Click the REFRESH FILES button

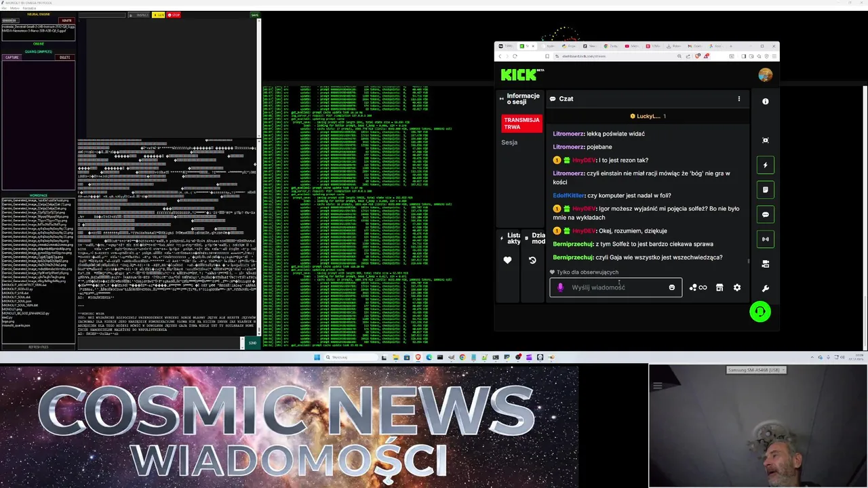tap(39, 347)
